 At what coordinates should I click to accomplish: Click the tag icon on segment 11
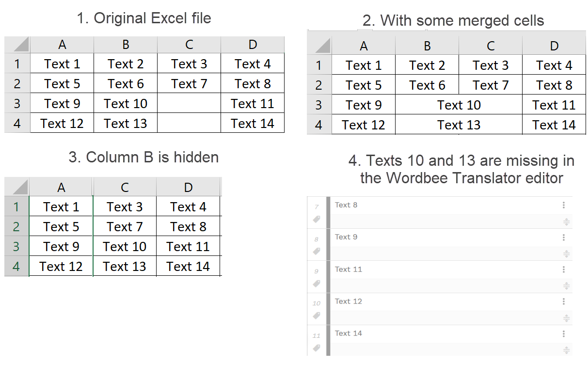point(317,348)
